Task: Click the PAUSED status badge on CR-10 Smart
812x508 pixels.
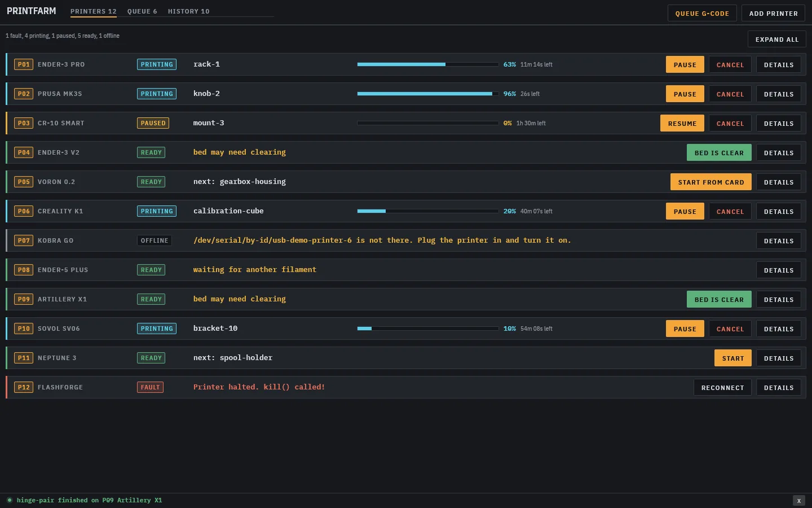Action: (x=153, y=123)
